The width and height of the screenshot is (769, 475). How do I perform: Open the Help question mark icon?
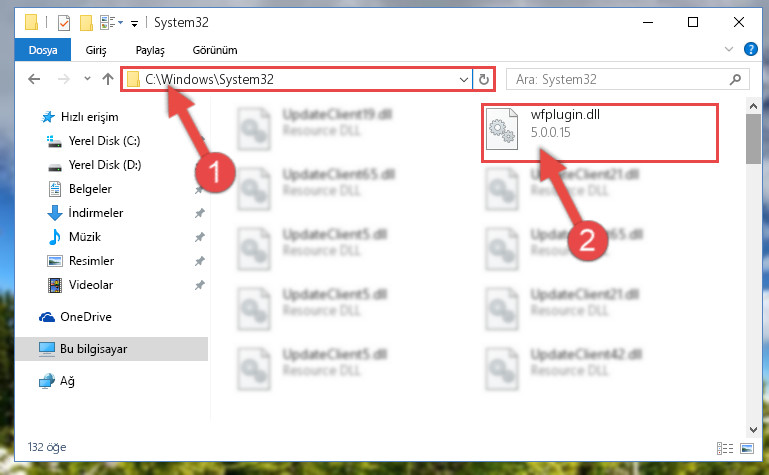[x=750, y=49]
